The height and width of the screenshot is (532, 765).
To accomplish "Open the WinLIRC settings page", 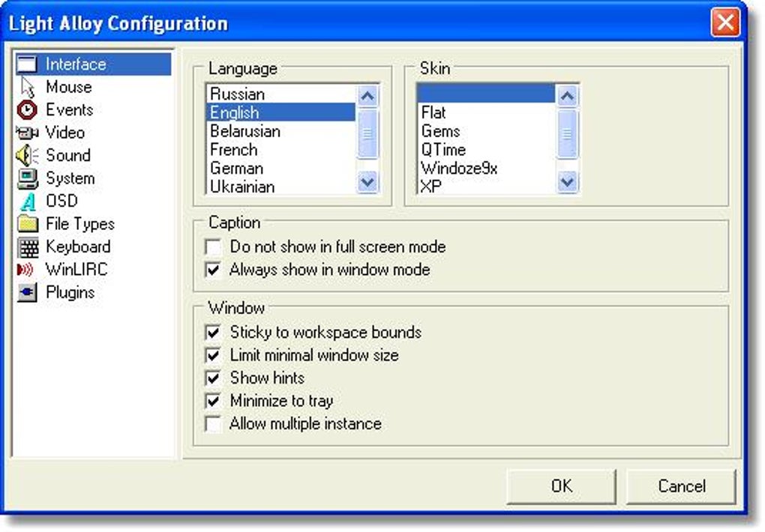I will [76, 270].
